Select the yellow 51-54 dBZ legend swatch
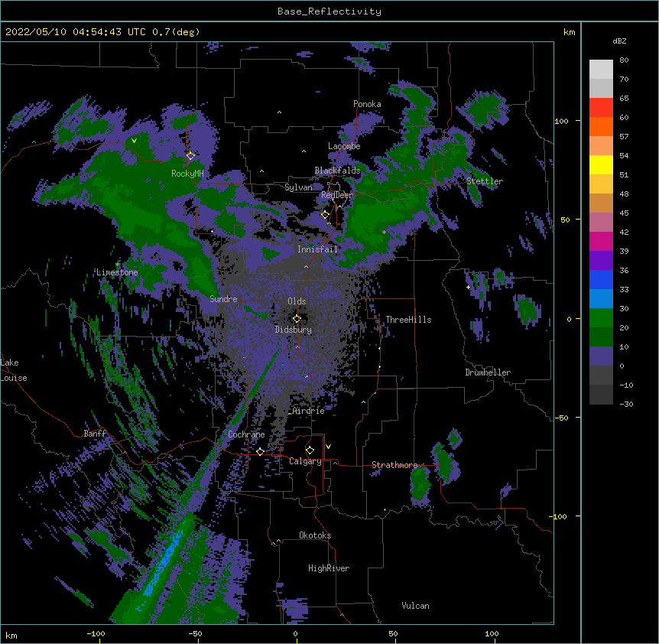659x644 pixels. 601,164
